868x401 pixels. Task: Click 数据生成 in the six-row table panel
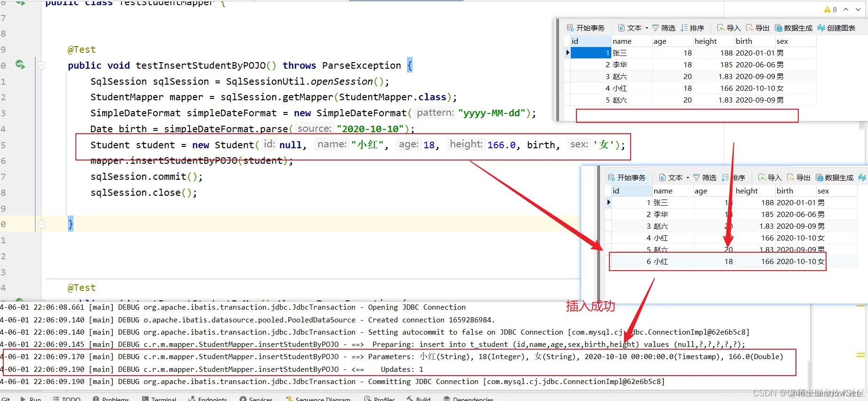click(835, 177)
